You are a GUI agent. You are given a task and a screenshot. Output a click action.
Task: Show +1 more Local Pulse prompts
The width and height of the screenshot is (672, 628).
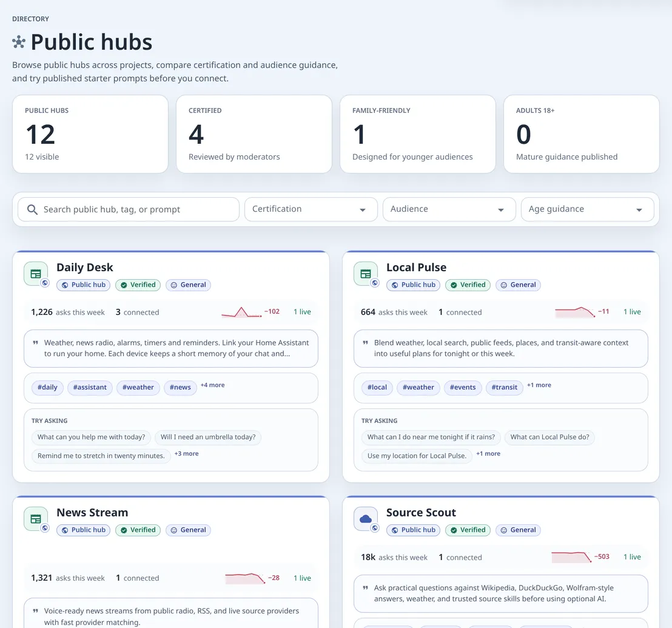point(488,453)
